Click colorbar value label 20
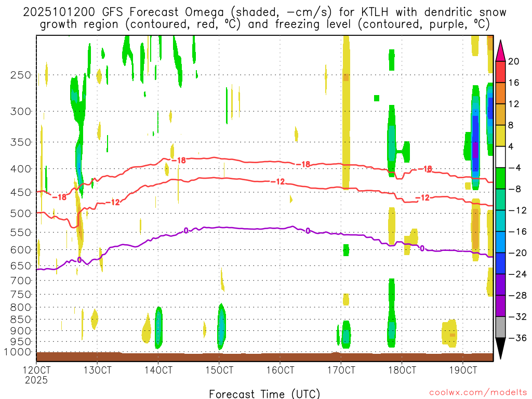 click(x=513, y=61)
